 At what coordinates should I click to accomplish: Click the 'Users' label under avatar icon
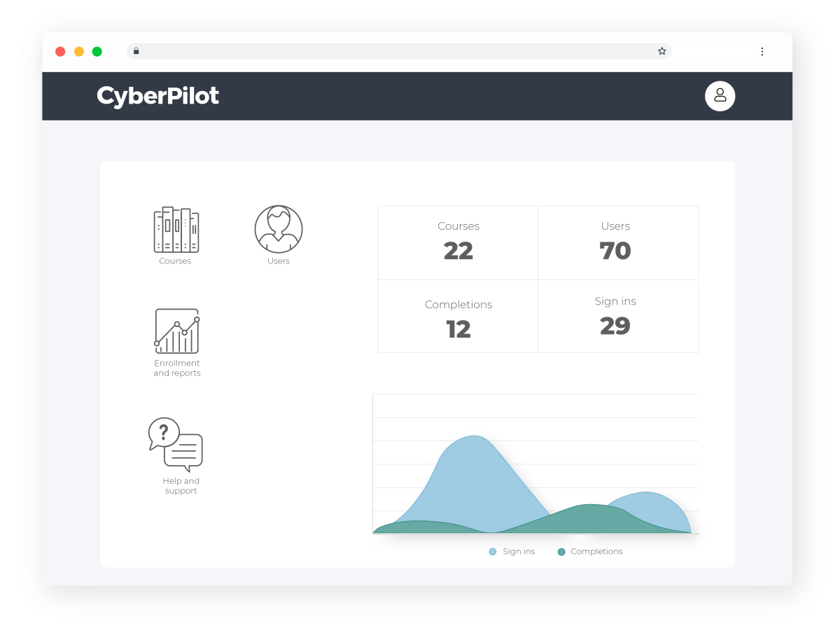tap(279, 261)
